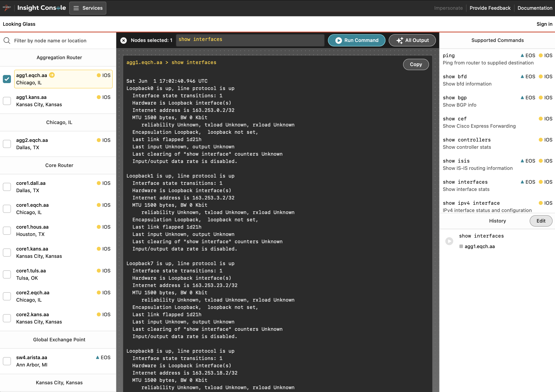Click the Internet2 logo icon
The image size is (555, 392).
point(7,8)
